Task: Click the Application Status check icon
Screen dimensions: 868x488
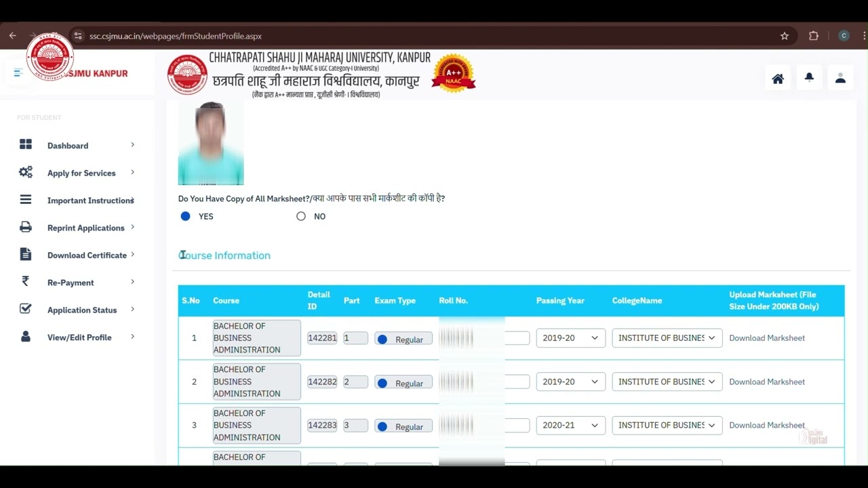Action: tap(26, 308)
